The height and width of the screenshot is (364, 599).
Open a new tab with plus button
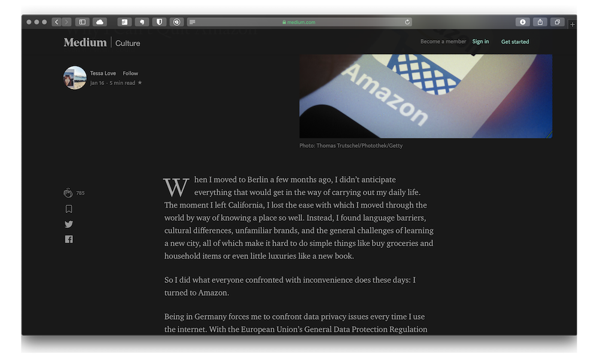coord(572,25)
